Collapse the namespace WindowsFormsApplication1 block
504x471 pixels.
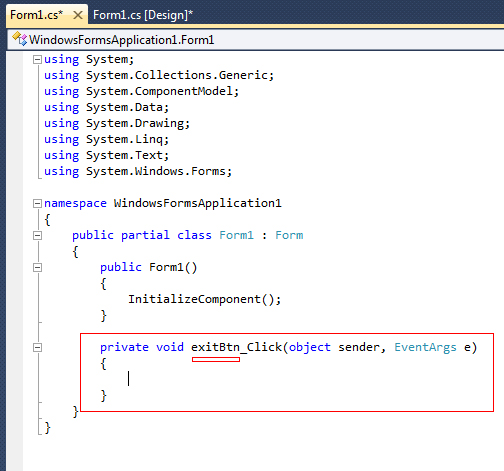(x=37, y=203)
